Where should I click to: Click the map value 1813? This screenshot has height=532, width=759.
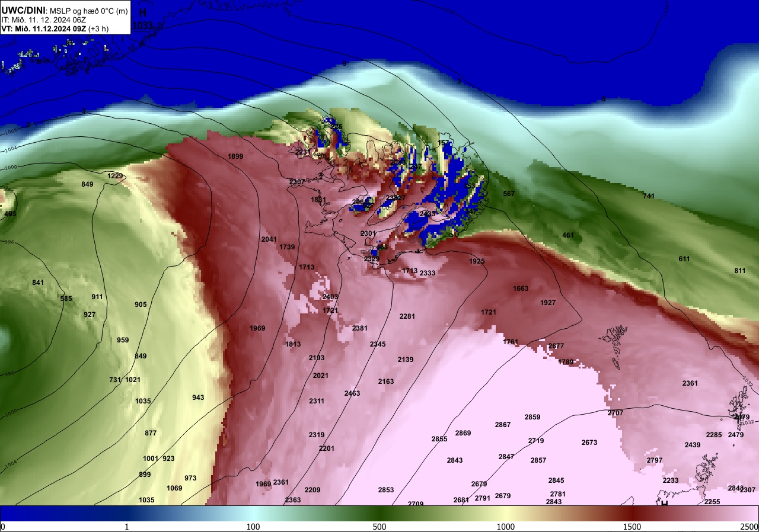click(x=293, y=344)
